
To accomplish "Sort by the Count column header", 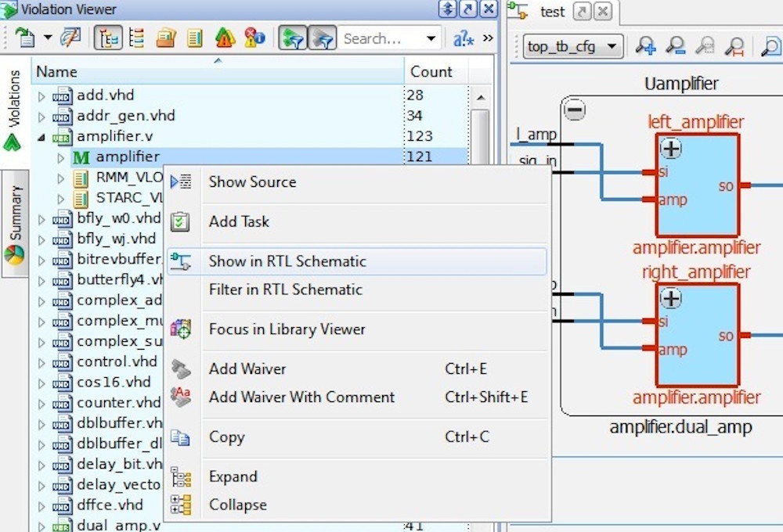I will coord(431,71).
